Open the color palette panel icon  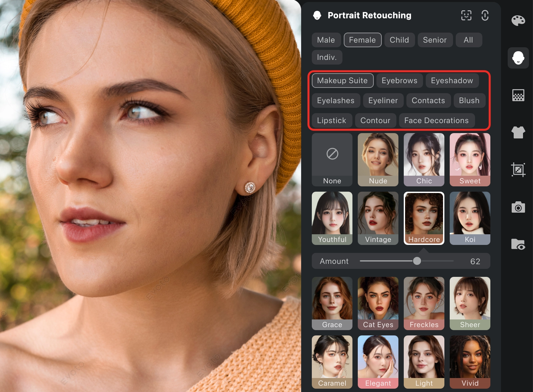518,21
